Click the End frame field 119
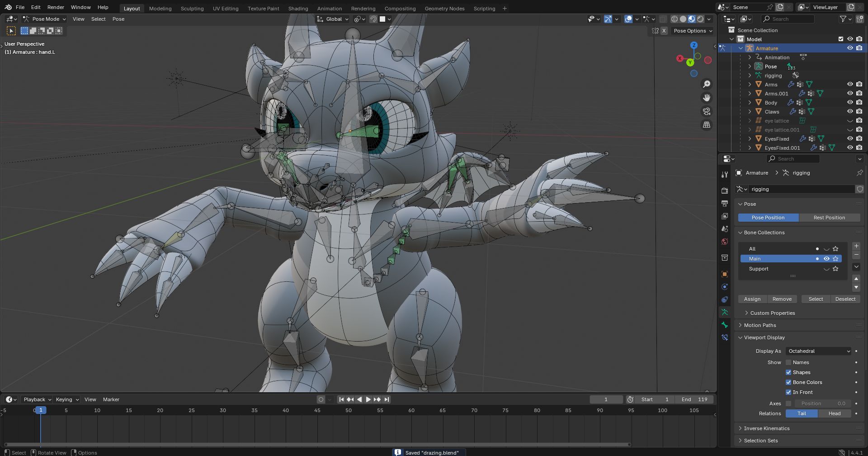 (x=695, y=399)
